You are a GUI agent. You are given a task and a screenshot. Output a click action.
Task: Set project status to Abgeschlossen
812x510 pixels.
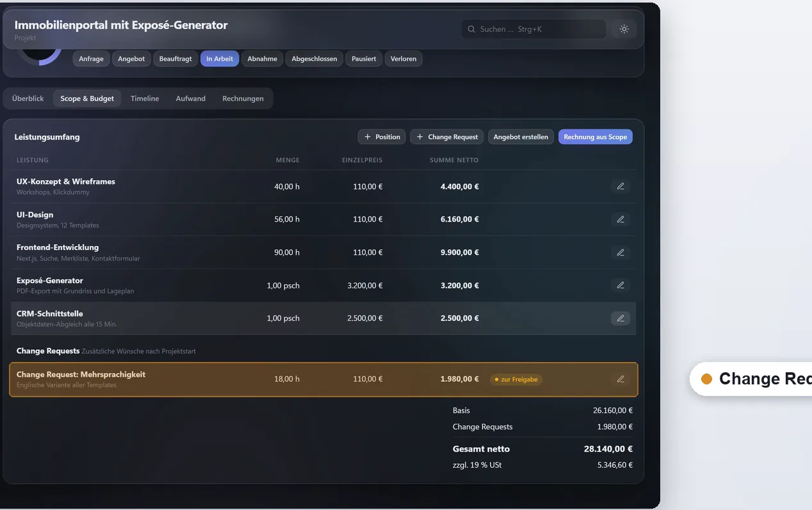coord(314,58)
